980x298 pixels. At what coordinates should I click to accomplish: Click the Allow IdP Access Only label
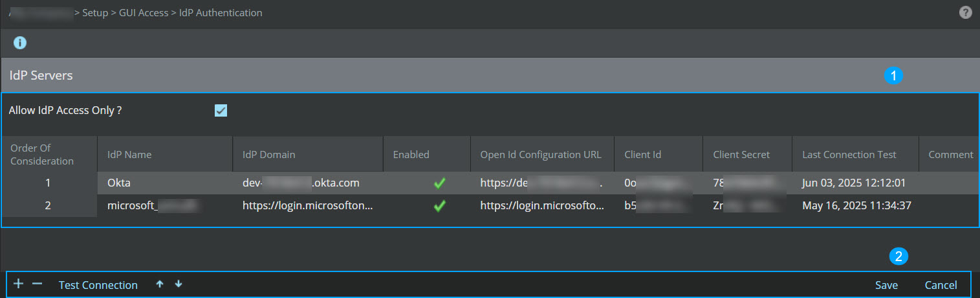pos(65,111)
